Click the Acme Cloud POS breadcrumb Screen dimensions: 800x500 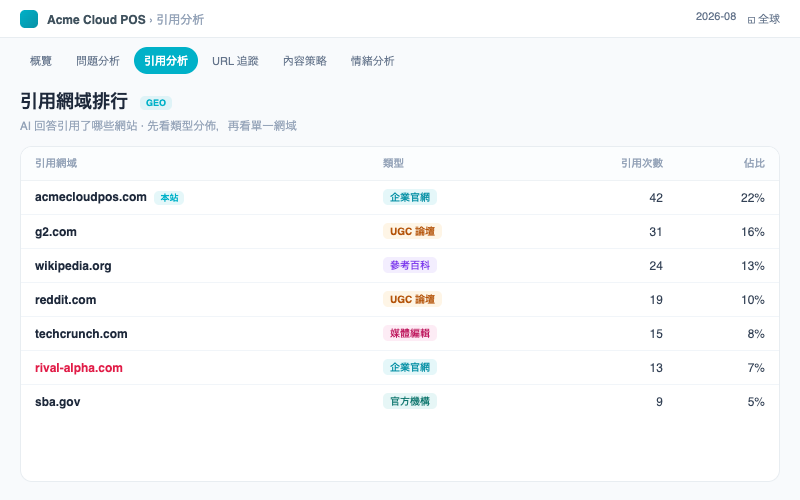click(96, 19)
